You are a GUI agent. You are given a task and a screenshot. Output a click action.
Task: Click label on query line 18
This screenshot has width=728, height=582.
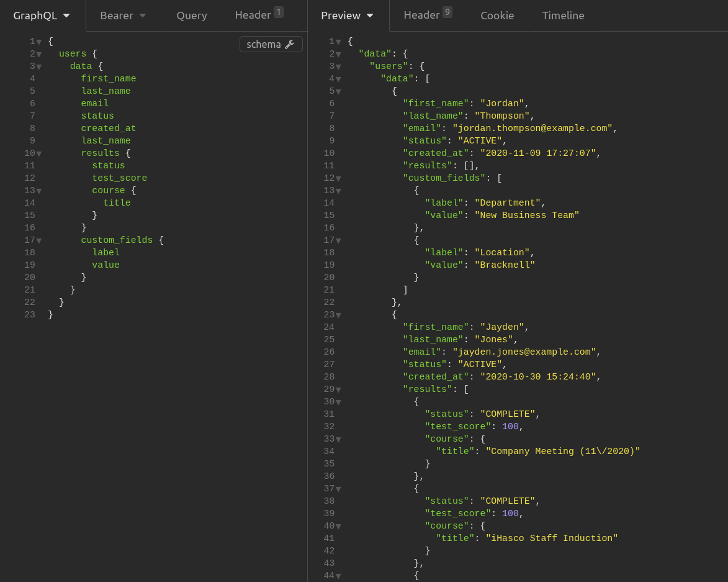click(x=106, y=252)
